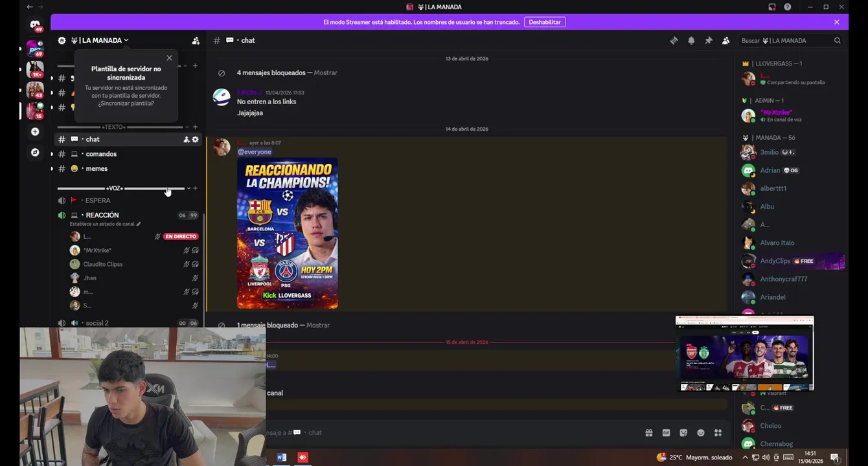The width and height of the screenshot is (868, 466).
Task: Select Jhan in voice channel
Action: coord(134,278)
